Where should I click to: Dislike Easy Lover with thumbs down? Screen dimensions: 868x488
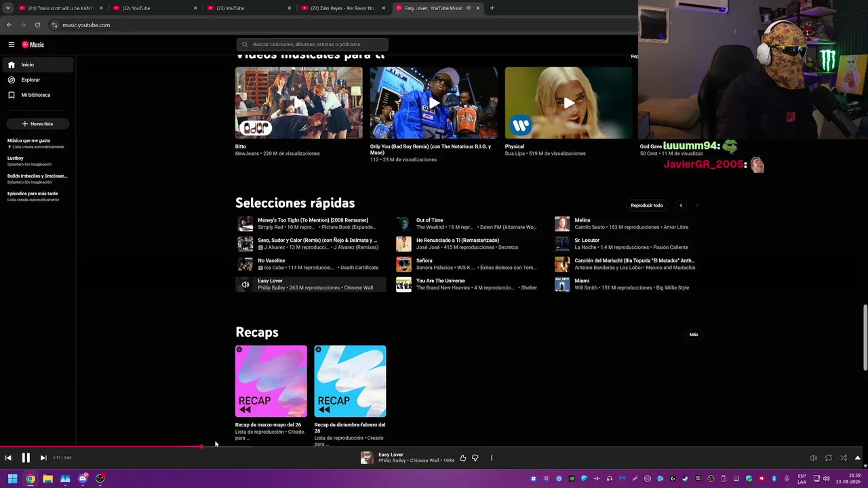475,458
